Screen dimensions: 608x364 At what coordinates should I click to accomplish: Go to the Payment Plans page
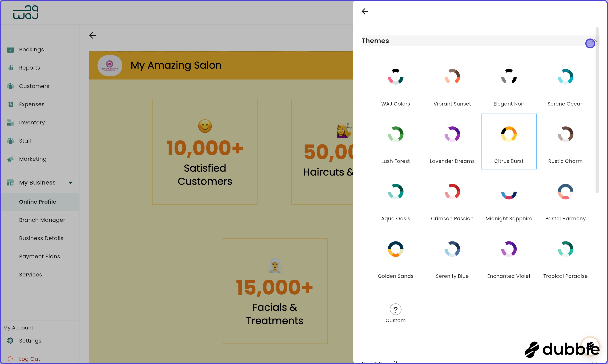39,256
